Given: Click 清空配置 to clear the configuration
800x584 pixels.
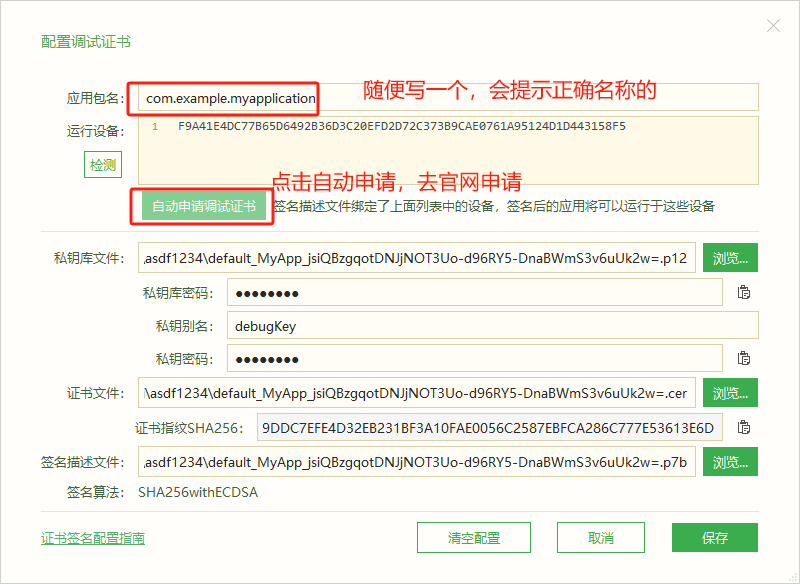Looking at the screenshot, I should click(473, 537).
